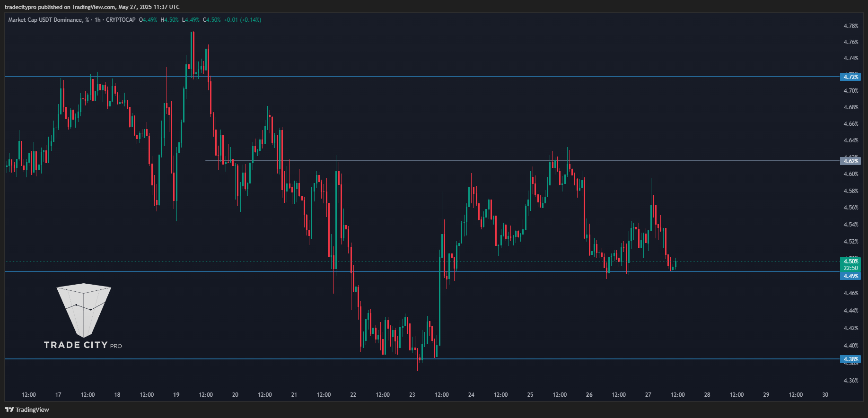The height and width of the screenshot is (418, 868).
Task: Click the 4.60% price axis label
Action: click(851, 174)
